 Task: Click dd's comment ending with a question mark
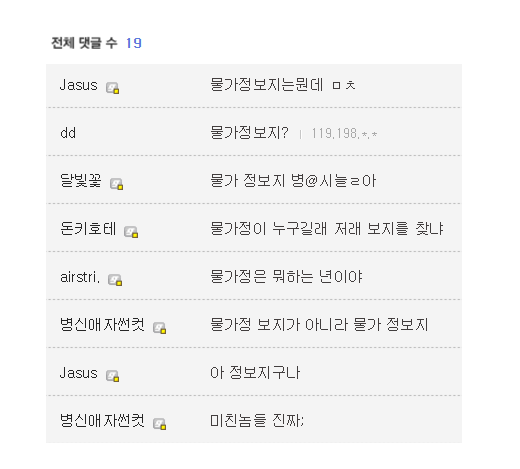pos(249,133)
